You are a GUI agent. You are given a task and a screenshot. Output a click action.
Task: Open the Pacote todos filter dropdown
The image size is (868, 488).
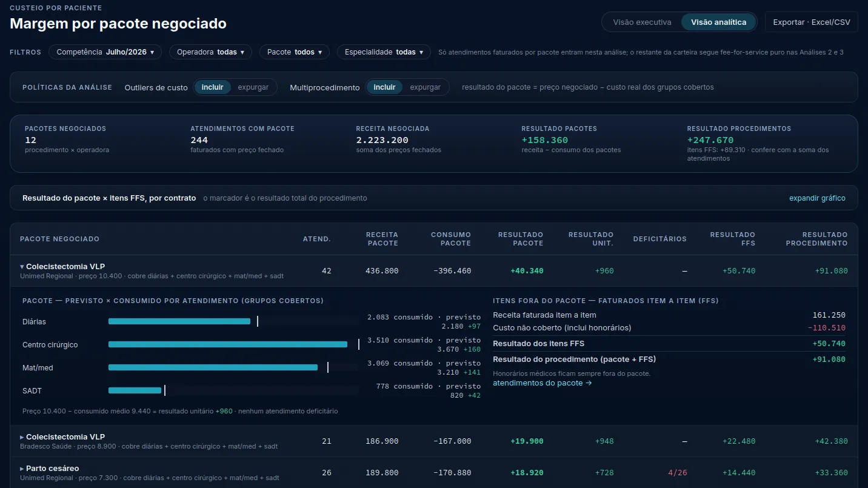[x=295, y=52]
